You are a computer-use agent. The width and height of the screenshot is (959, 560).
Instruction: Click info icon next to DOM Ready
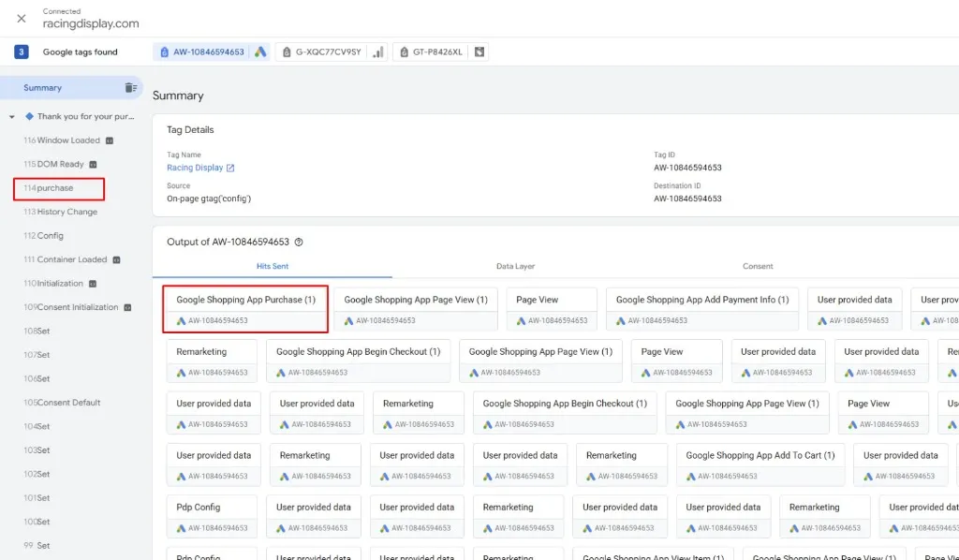point(93,165)
